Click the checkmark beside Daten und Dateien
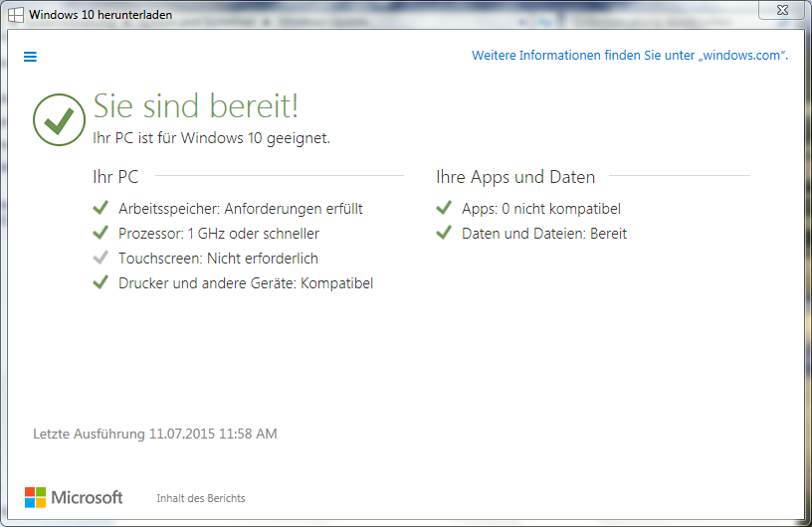This screenshot has width=812, height=527. tap(444, 233)
